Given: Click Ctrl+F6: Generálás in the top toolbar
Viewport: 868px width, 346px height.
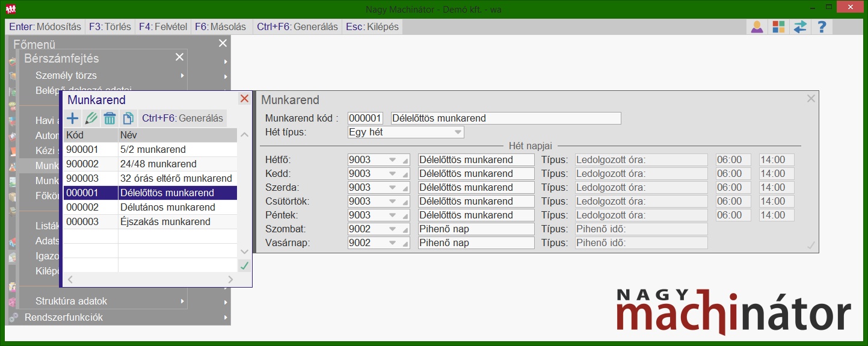Looking at the screenshot, I should 297,27.
